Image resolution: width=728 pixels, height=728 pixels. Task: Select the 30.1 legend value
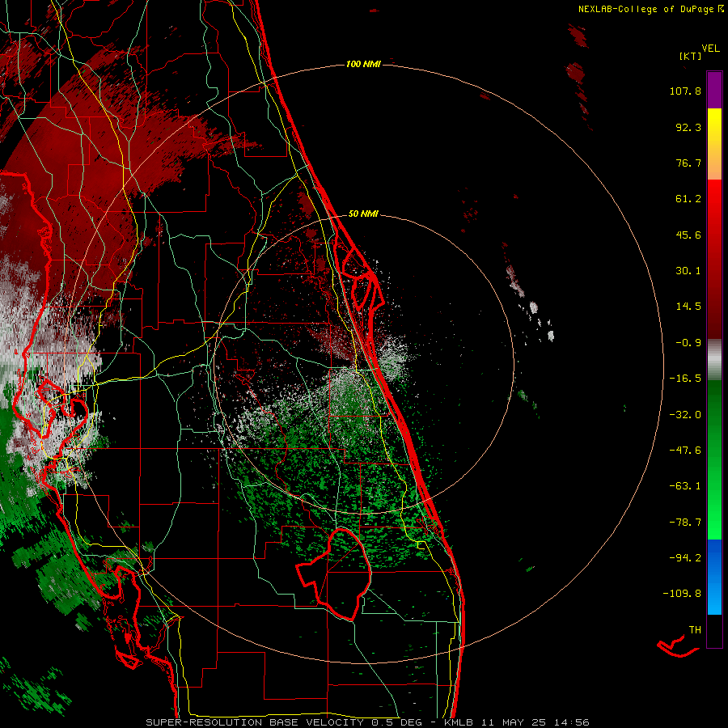[688, 271]
